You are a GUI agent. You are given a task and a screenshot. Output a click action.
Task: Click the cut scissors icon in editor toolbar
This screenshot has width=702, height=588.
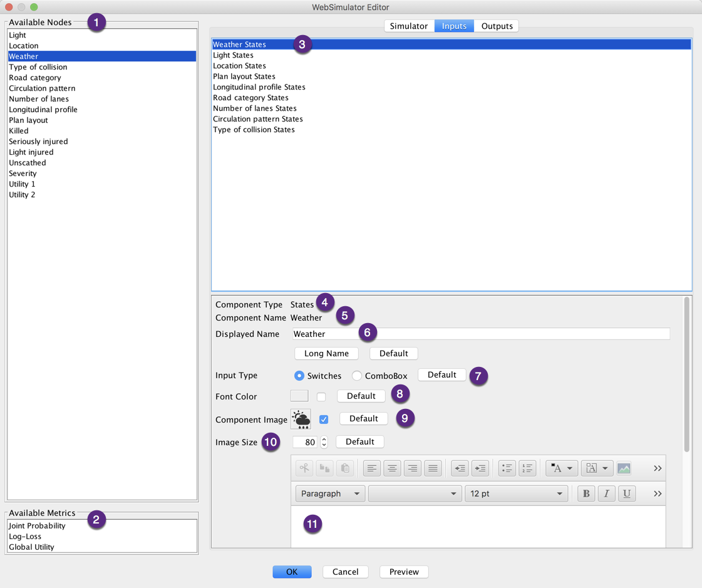click(x=304, y=468)
